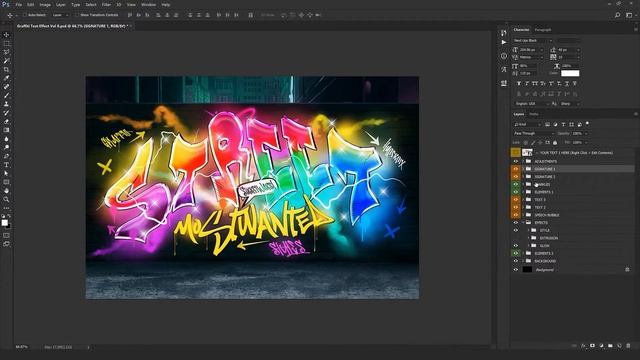Click the font size input field

click(529, 50)
